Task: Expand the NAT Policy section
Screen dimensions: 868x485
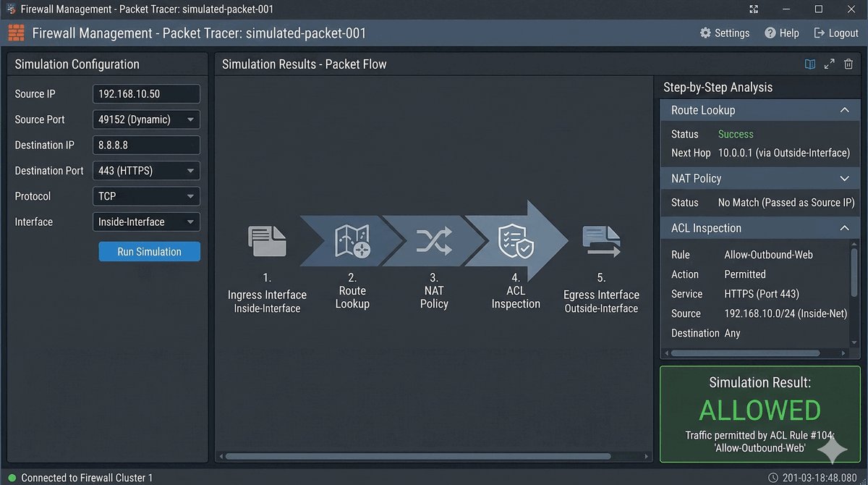Action: [x=843, y=178]
